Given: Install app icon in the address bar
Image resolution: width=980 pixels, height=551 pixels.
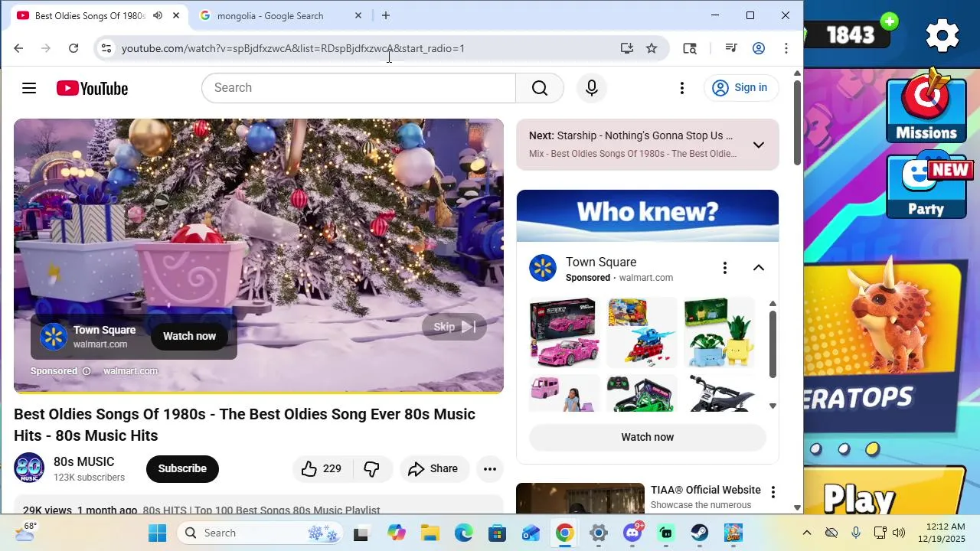Looking at the screenshot, I should (x=627, y=48).
